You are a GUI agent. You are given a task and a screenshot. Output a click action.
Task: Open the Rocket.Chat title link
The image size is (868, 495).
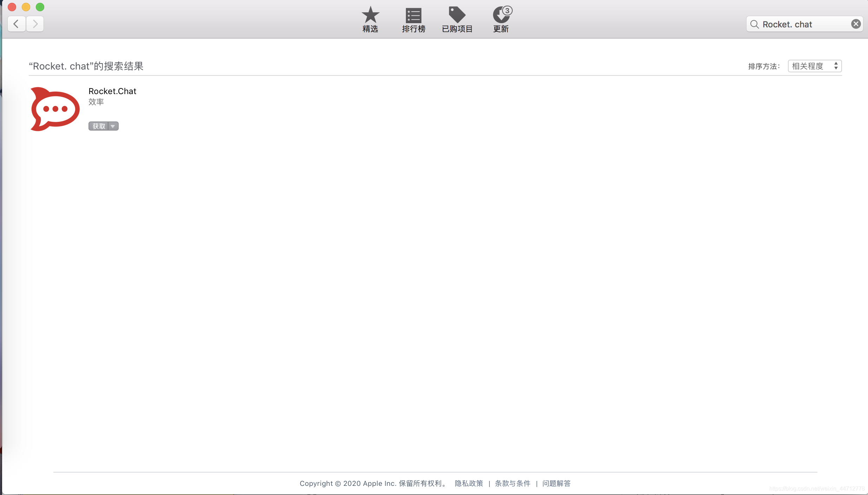112,91
